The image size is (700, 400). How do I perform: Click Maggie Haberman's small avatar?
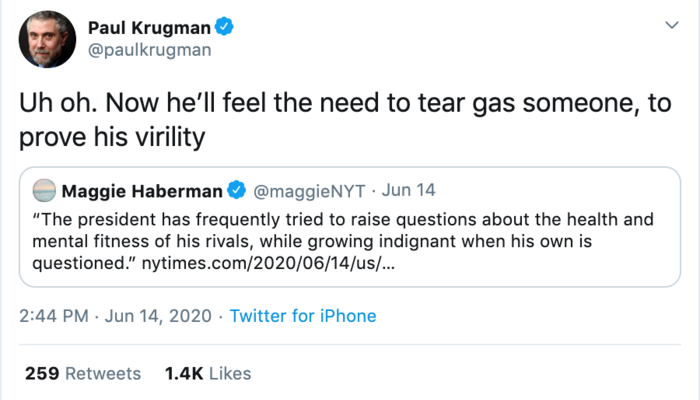[45, 190]
